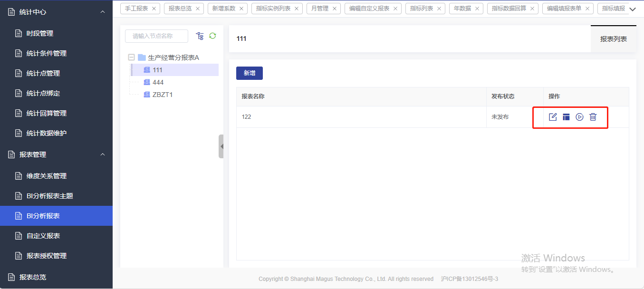Click the 报表列表 button

tap(613, 39)
